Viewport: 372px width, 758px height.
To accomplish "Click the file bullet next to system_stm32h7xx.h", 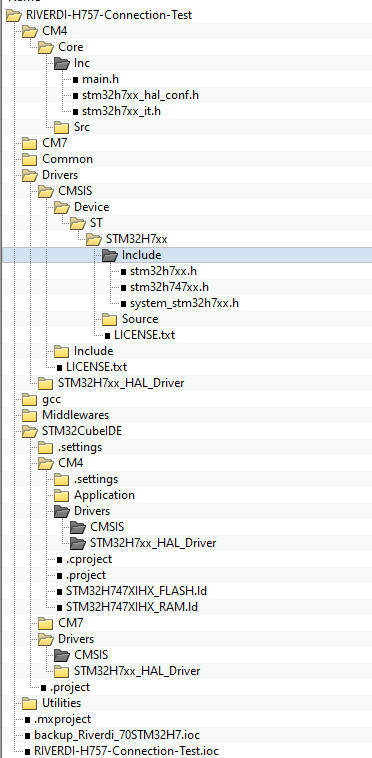I will (123, 303).
